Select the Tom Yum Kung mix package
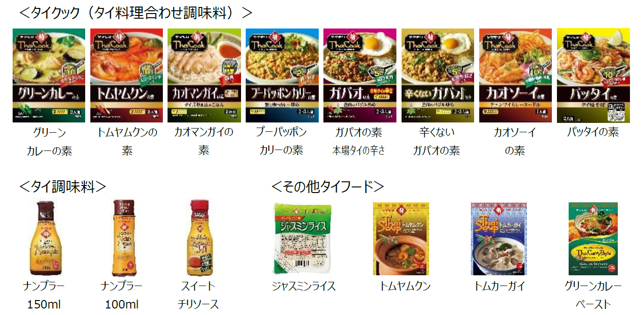 (126, 76)
